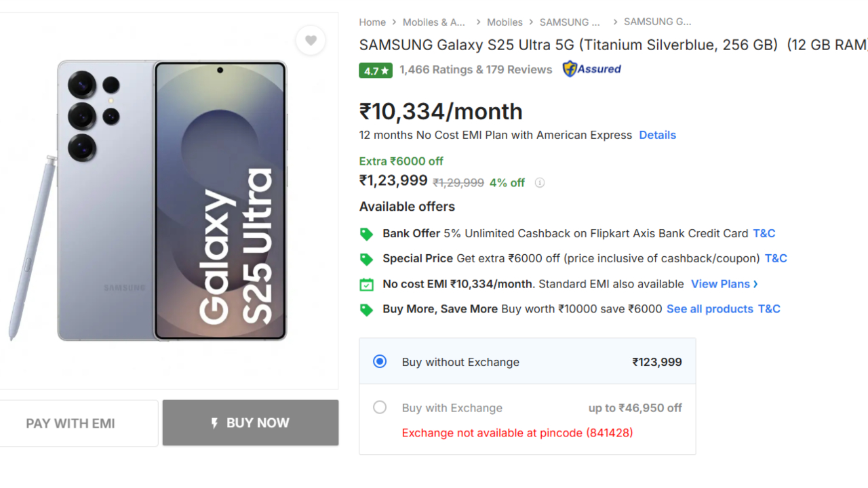
Task: Select Buy without Exchange option
Action: point(380,361)
